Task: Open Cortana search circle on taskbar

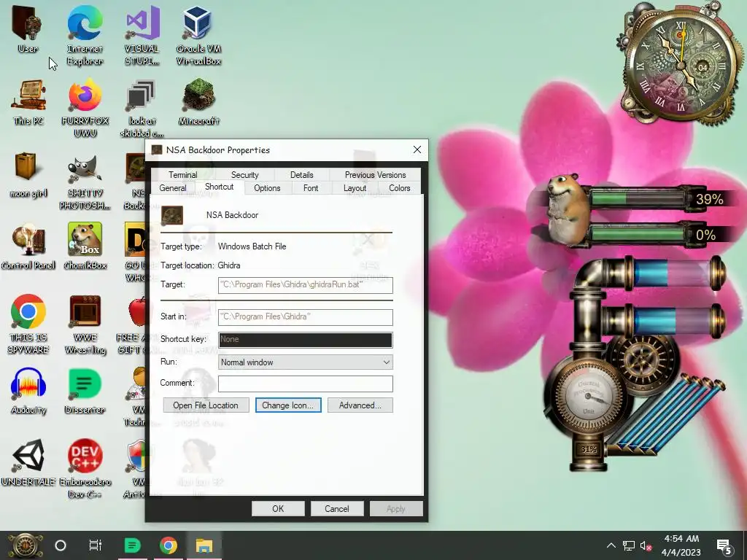Action: coord(61,545)
